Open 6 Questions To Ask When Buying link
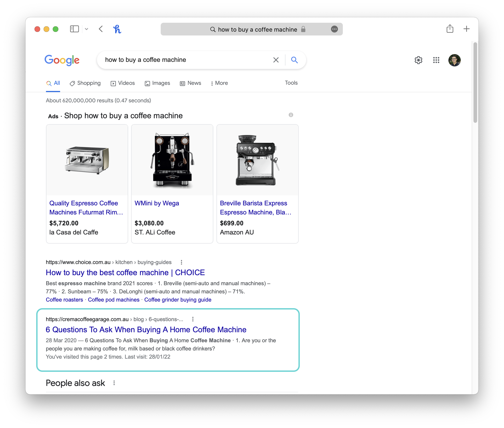The width and height of the screenshot is (504, 428). click(146, 330)
